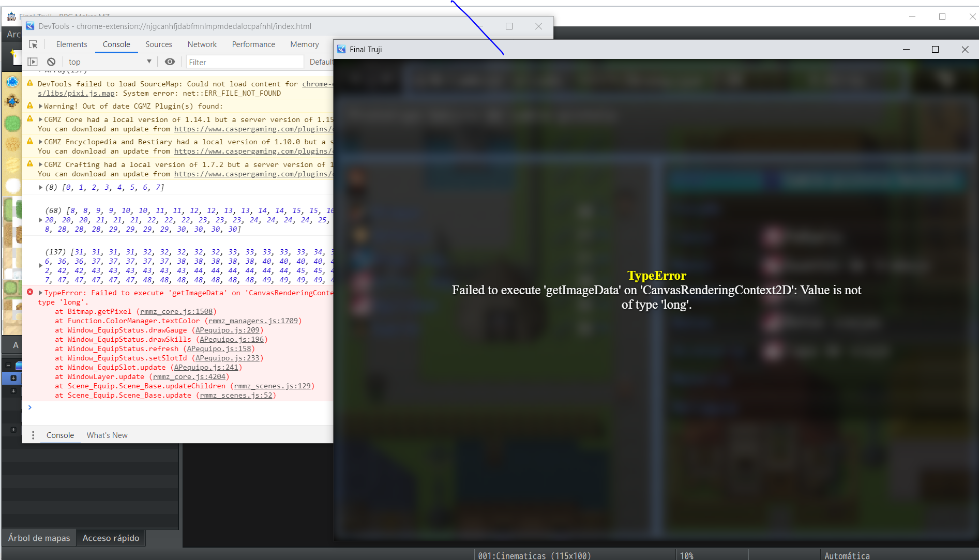Viewport: 979px width, 560px height.
Task: Close the Final Truji game window
Action: pos(965,49)
